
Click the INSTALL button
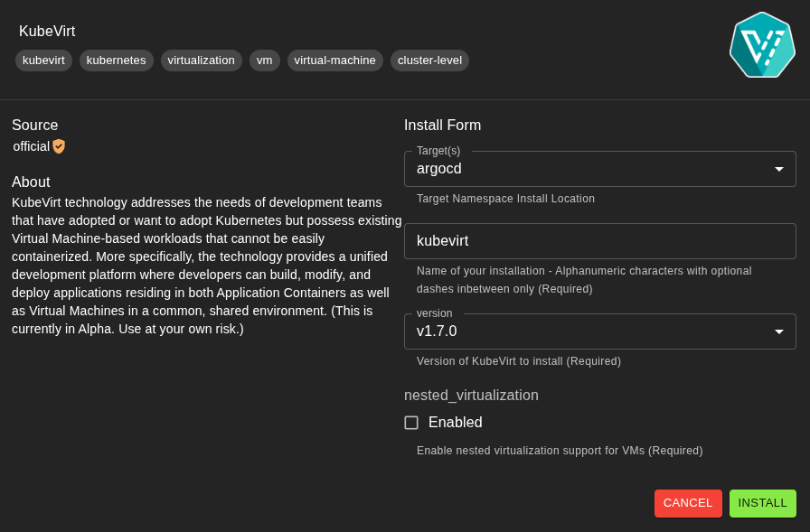[x=762, y=503]
